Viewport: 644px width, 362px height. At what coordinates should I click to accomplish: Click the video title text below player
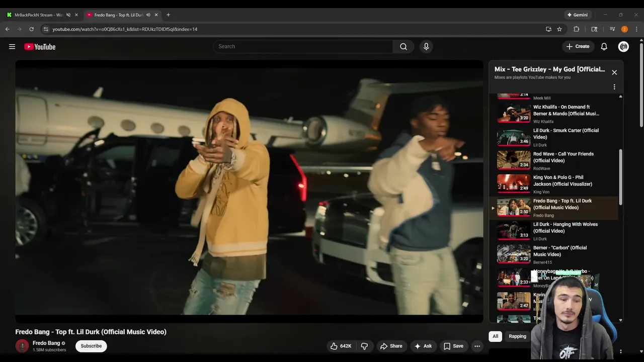91,332
